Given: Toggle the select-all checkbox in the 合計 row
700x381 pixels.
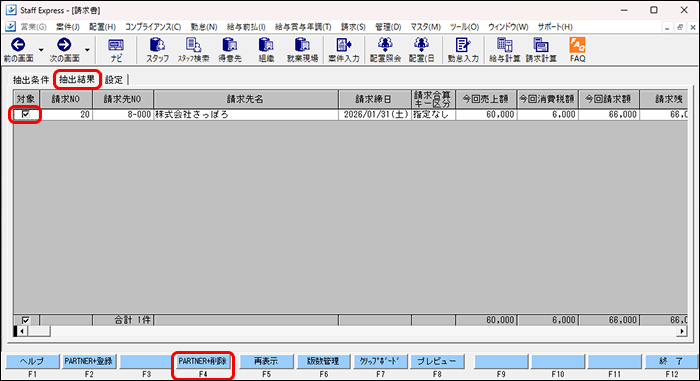Looking at the screenshot, I should [25, 320].
